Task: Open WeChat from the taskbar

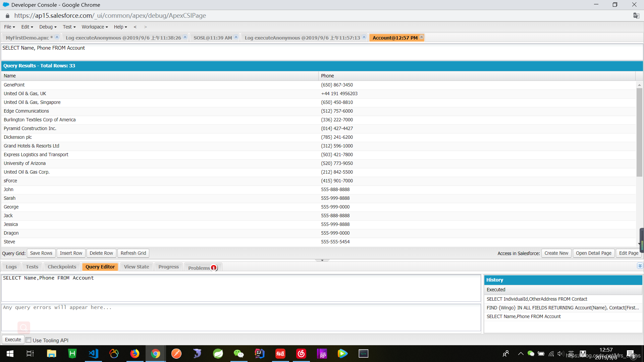Action: click(x=238, y=354)
